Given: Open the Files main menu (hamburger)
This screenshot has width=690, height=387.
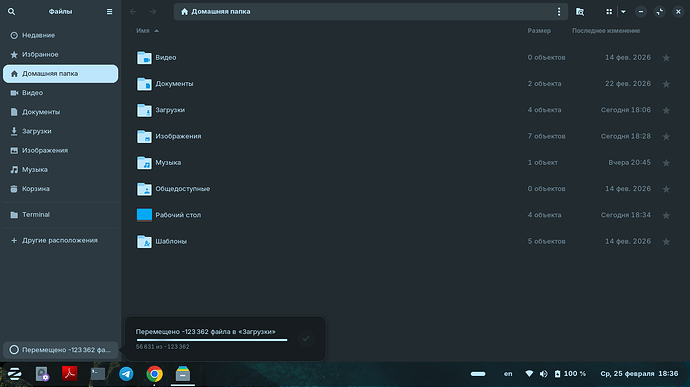Looking at the screenshot, I should tap(110, 12).
